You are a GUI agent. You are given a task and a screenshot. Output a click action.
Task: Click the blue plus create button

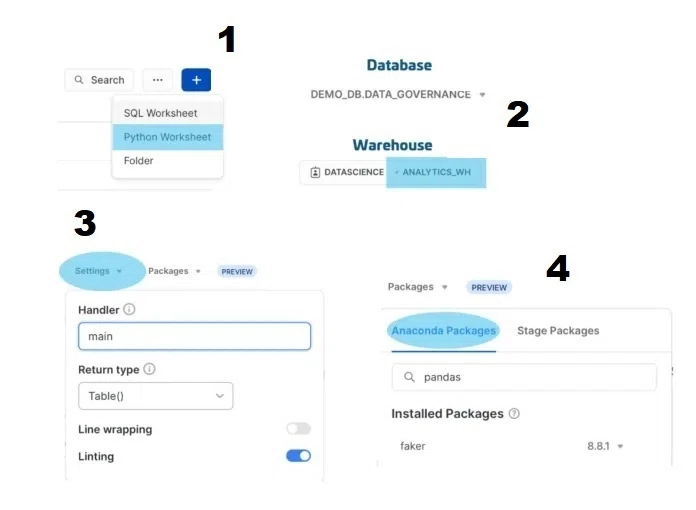(x=196, y=80)
